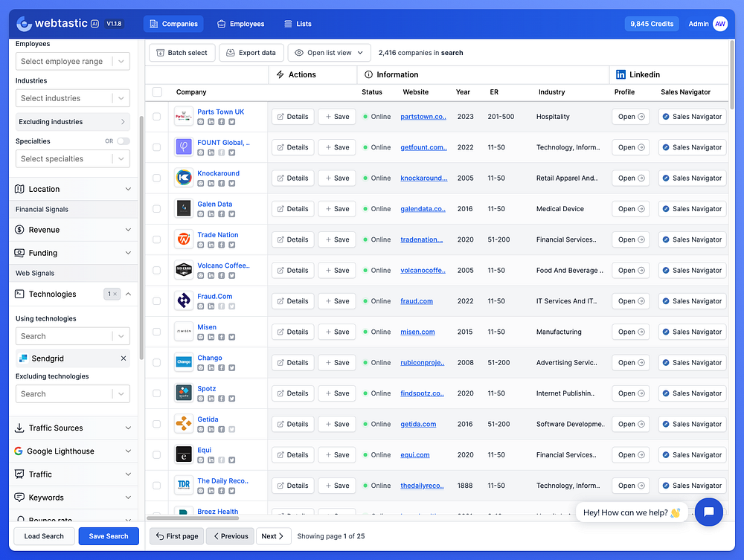
Task: Switch to the Companies tab
Action: 173,24
